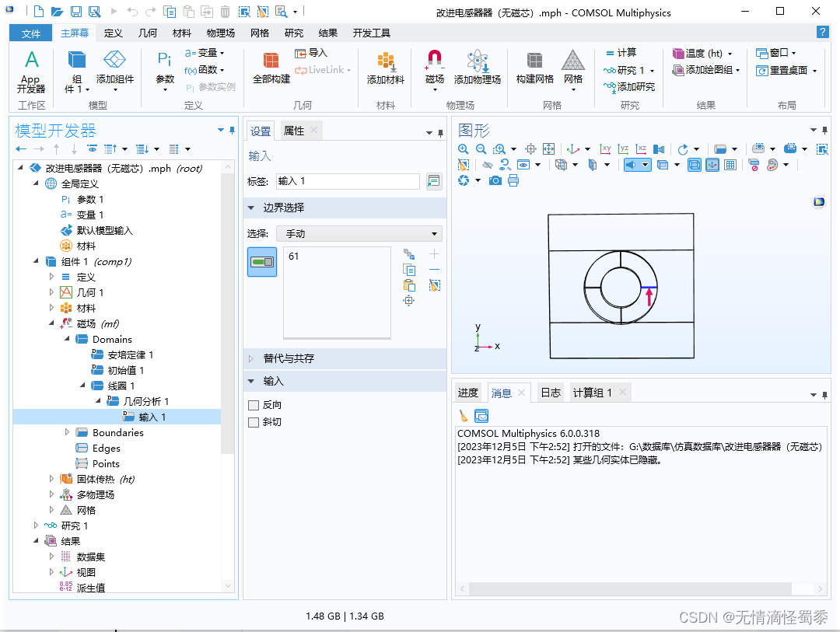
Task: Click the zoom in icon in 图形 toolbar
Action: point(464,149)
